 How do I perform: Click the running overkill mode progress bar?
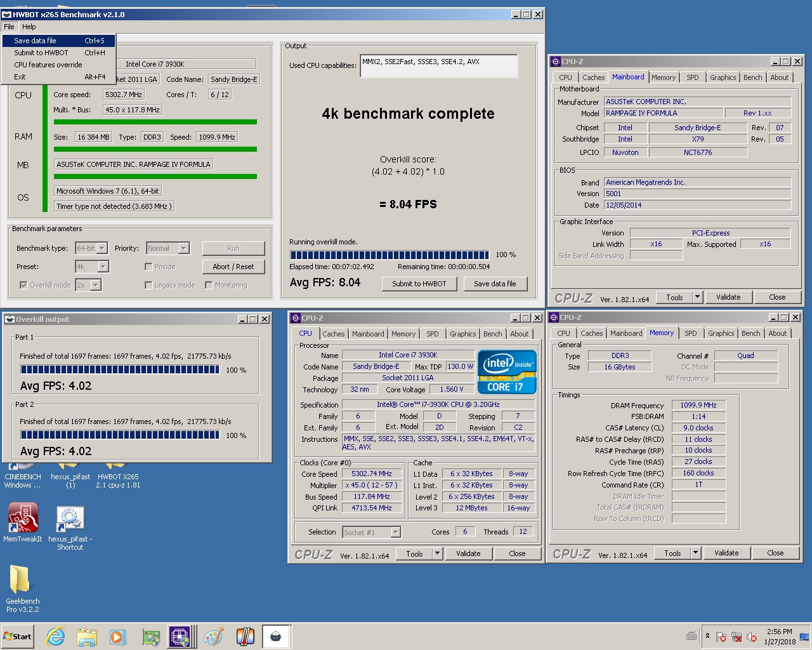(390, 255)
